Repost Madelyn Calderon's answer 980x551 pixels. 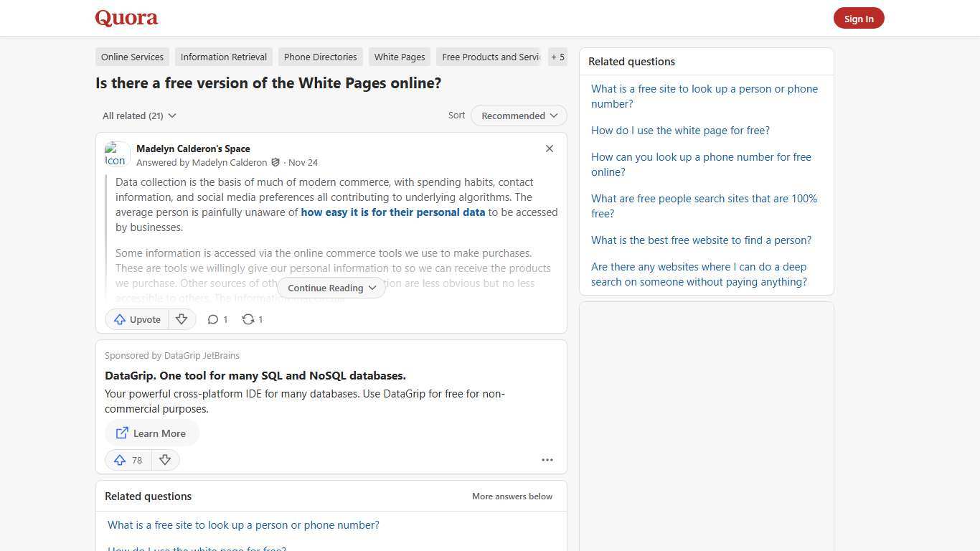pyautogui.click(x=252, y=319)
